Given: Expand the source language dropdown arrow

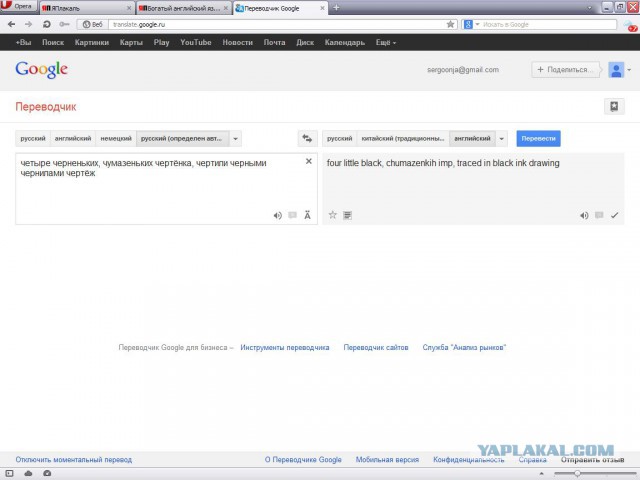Looking at the screenshot, I should [236, 139].
